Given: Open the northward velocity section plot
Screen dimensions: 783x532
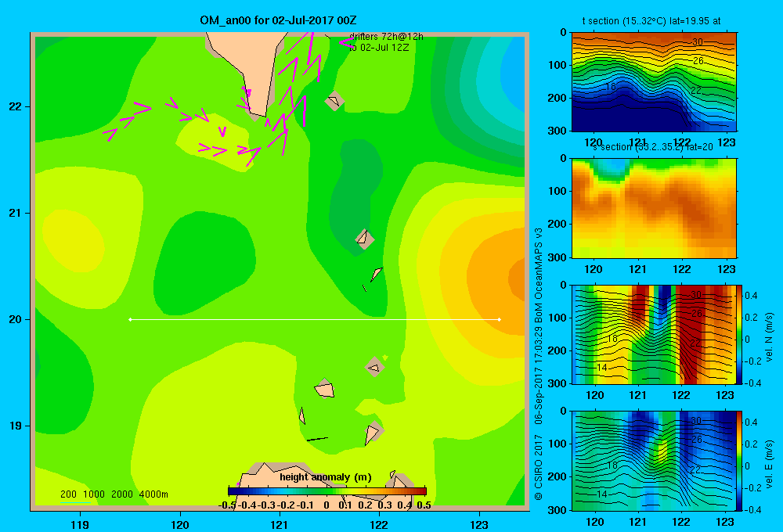Looking at the screenshot, I should tap(654, 334).
